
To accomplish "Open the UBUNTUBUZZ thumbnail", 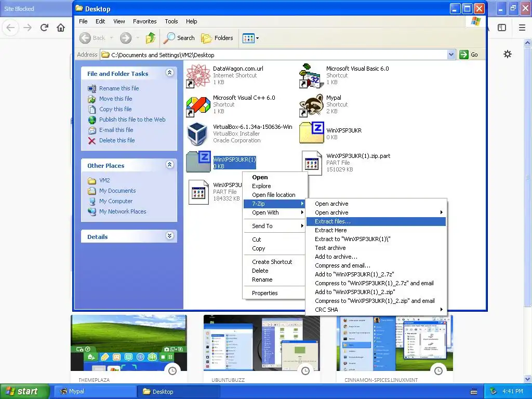I will coord(262,343).
